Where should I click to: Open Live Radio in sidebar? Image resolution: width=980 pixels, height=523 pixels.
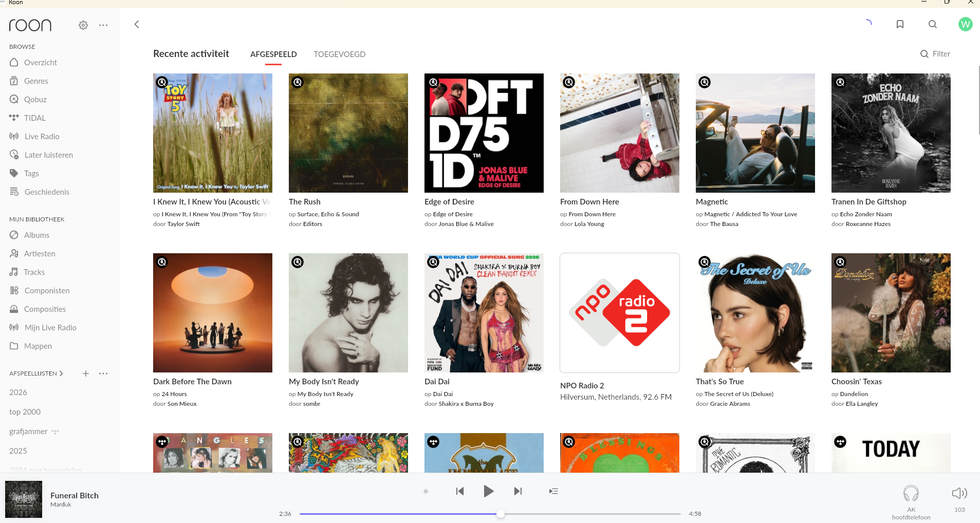42,136
